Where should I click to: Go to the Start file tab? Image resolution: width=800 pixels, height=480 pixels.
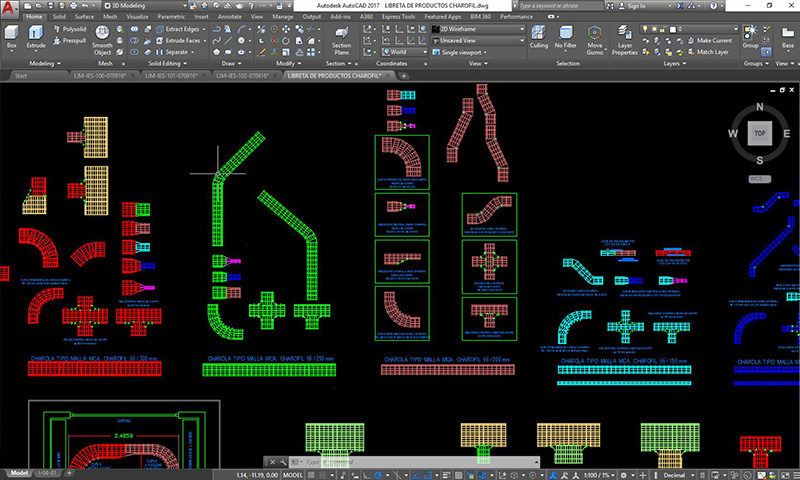click(21, 76)
